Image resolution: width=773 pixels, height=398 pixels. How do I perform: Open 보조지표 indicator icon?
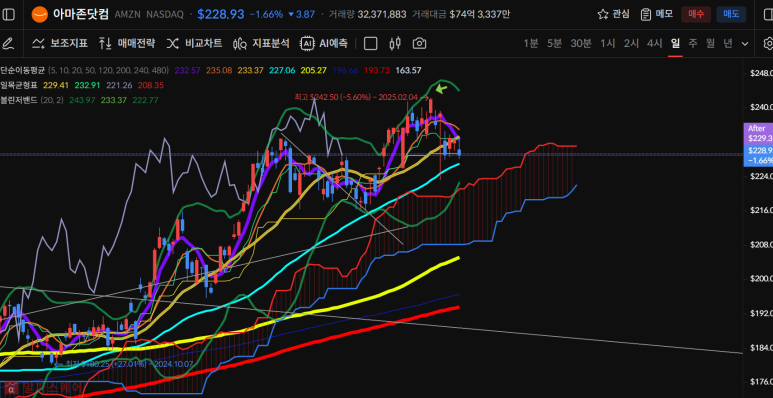39,43
